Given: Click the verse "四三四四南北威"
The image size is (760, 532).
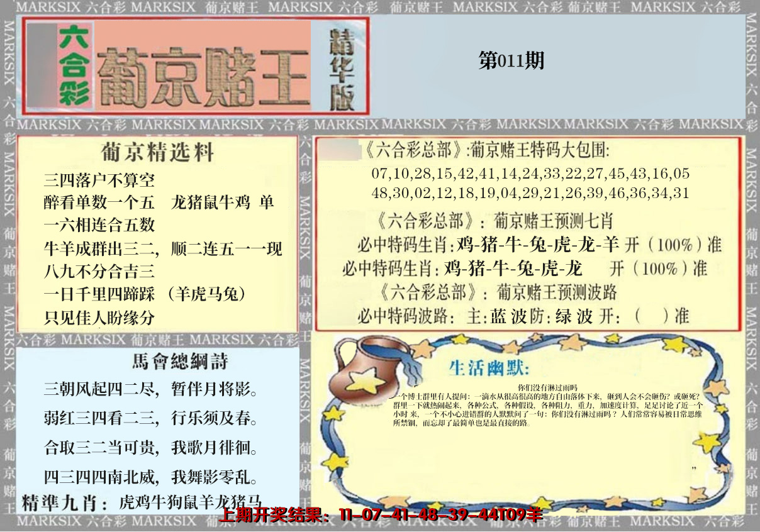Looking at the screenshot, I should [x=99, y=478].
